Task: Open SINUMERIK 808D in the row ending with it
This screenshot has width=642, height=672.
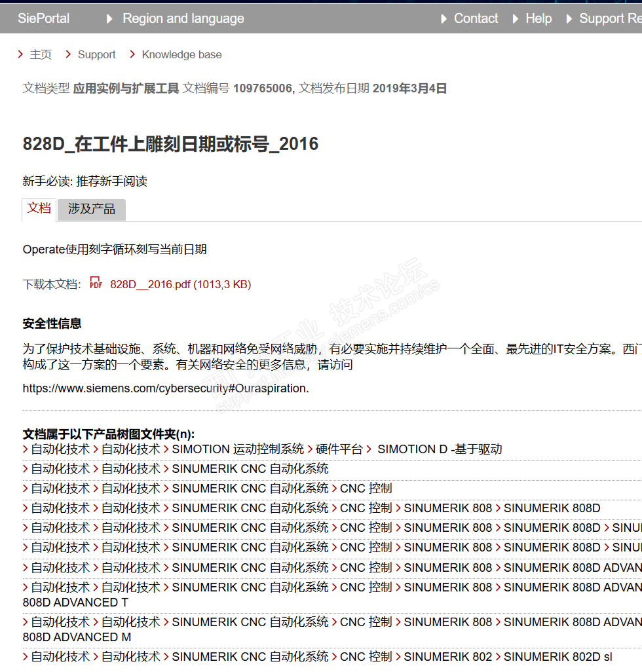Action: coord(552,508)
